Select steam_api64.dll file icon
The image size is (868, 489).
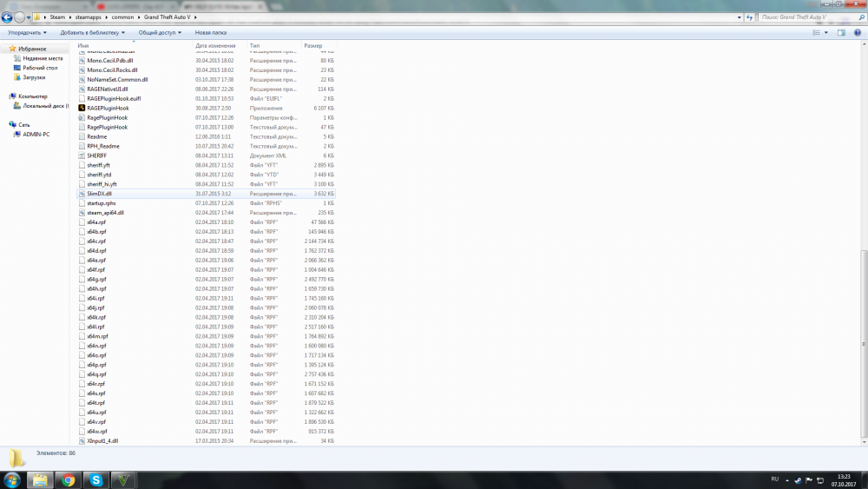[x=82, y=213]
